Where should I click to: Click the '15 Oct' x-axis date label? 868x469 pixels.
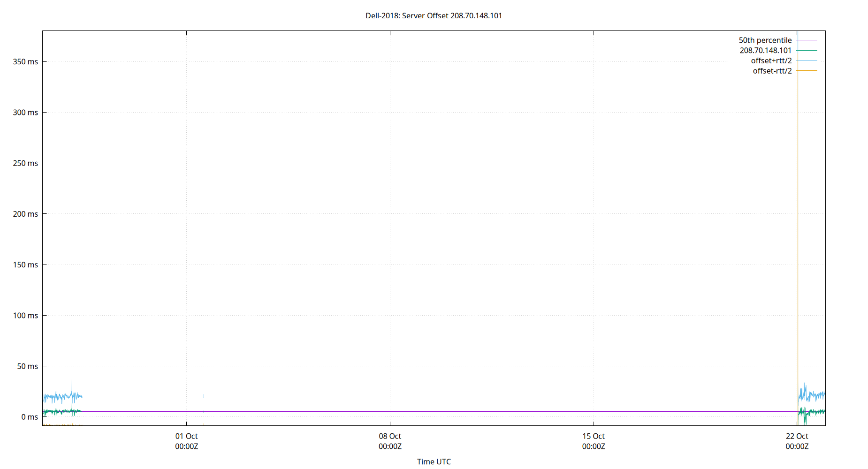(x=594, y=436)
